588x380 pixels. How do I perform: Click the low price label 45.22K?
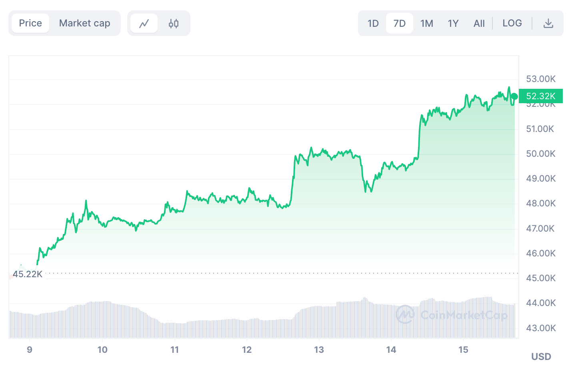pos(28,274)
